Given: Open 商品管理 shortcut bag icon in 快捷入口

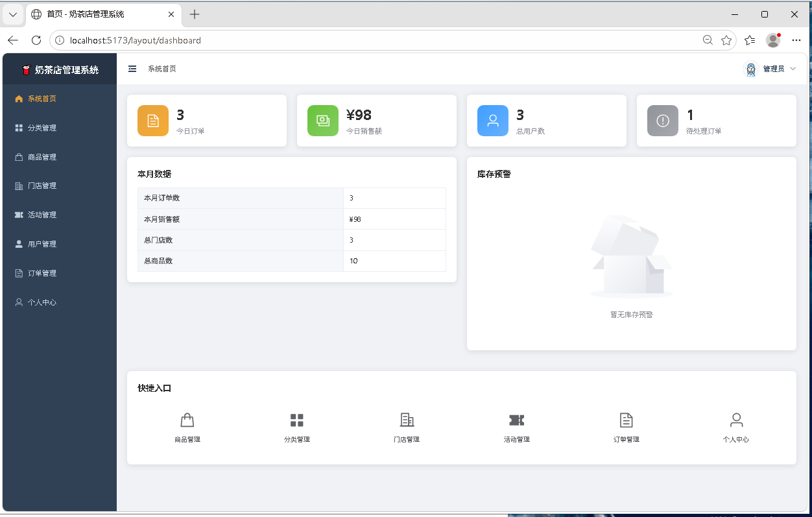Looking at the screenshot, I should [x=187, y=420].
